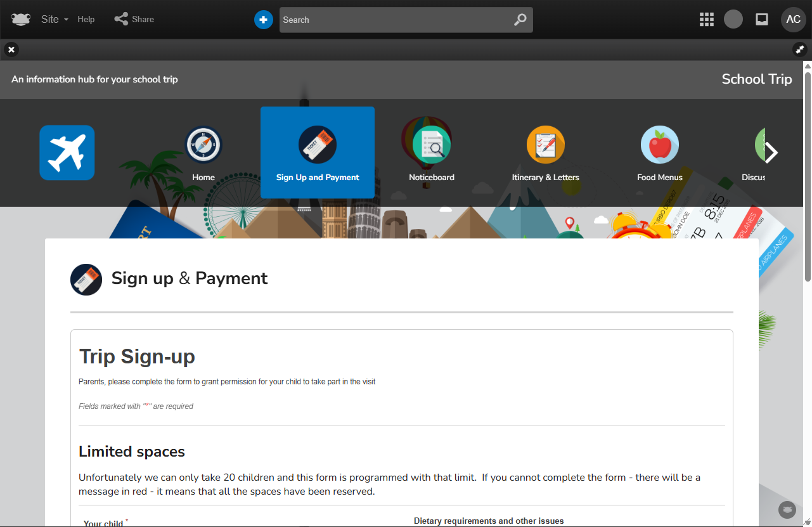Open the inbox tray icon
812x527 pixels.
[762, 19]
